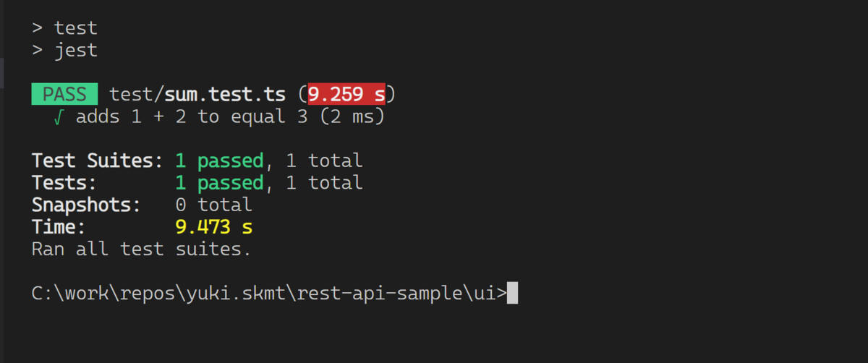Click '1 total' on the Test Suites row
The height and width of the screenshot is (363, 868).
(x=324, y=161)
